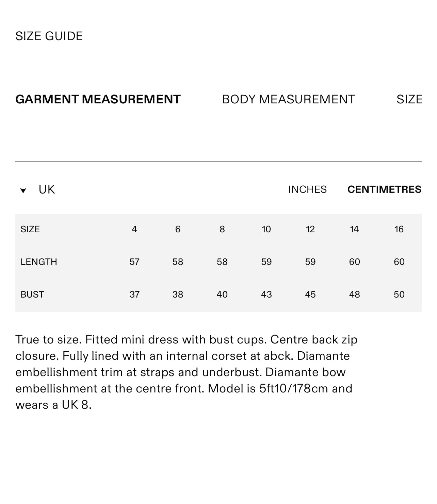Select size 10 column header
This screenshot has height=504, width=437.
[266, 229]
